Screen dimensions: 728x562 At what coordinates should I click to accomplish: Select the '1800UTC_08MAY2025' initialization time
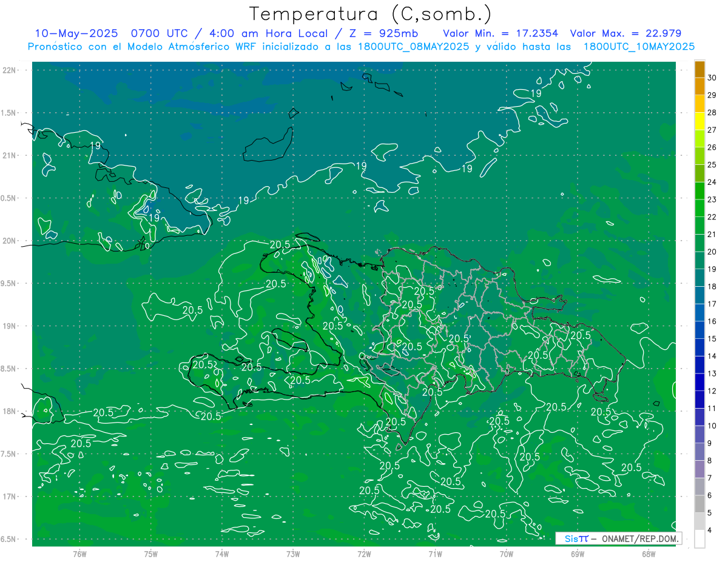coord(414,47)
